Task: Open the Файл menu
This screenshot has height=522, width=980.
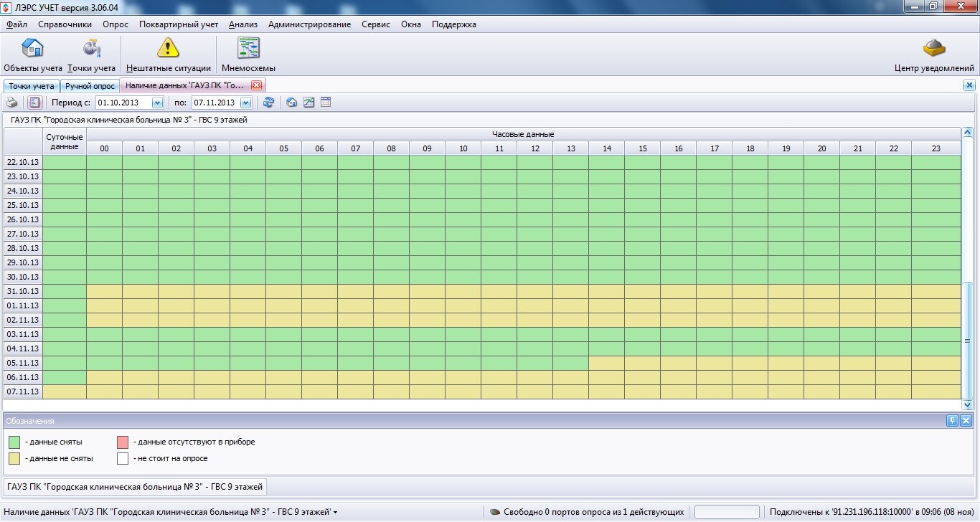Action: click(x=17, y=24)
